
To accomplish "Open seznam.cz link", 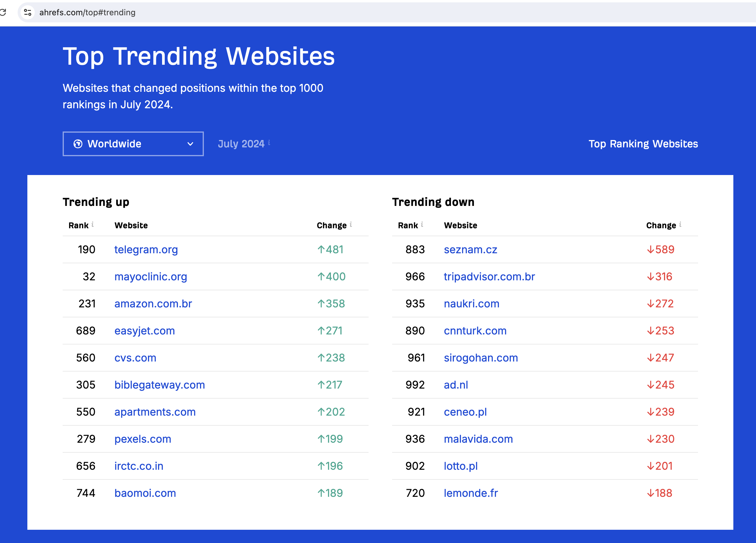I will (470, 249).
